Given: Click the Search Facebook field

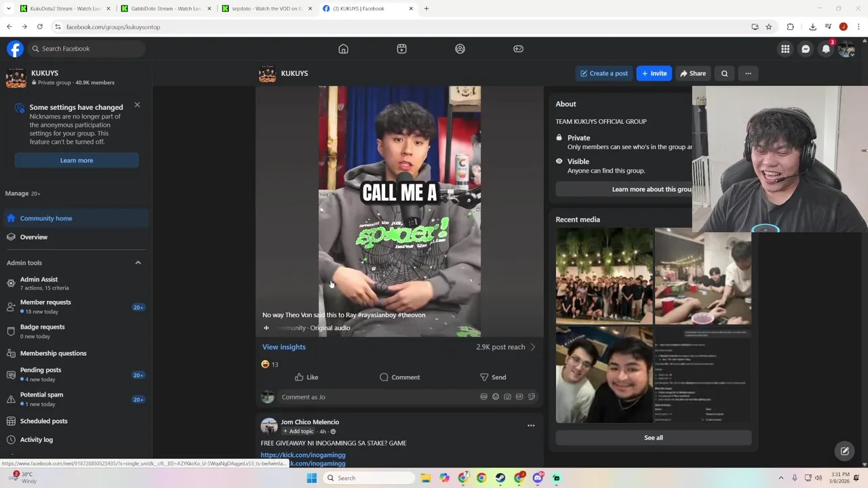Looking at the screenshot, I should pos(87,49).
